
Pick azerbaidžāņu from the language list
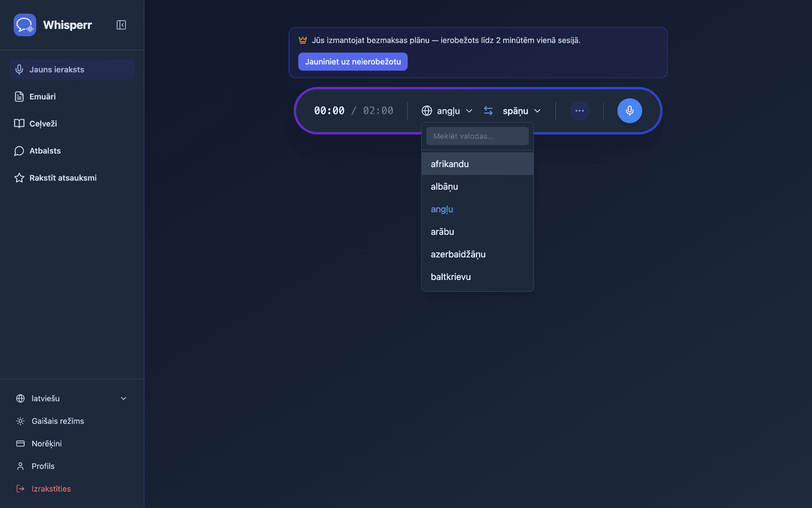click(x=478, y=254)
